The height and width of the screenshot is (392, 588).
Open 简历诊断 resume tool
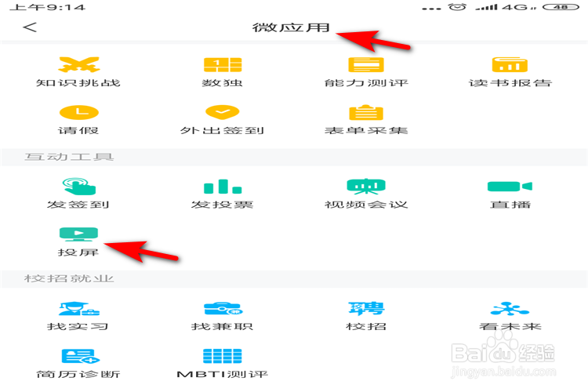point(78,364)
